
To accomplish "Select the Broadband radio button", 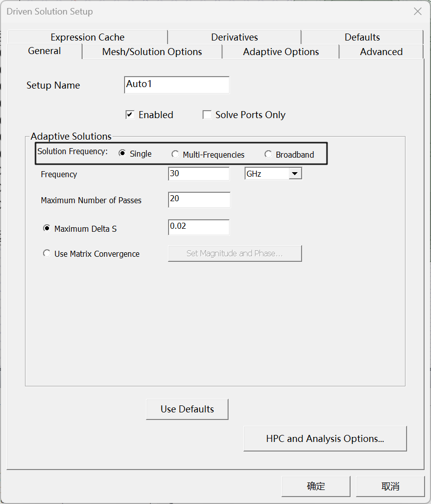I will 268,155.
